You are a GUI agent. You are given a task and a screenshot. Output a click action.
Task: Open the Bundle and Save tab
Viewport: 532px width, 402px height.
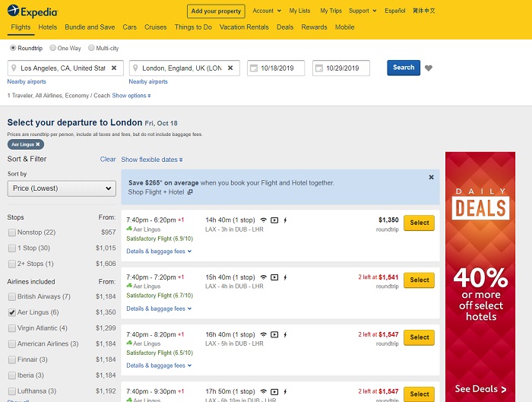[90, 27]
